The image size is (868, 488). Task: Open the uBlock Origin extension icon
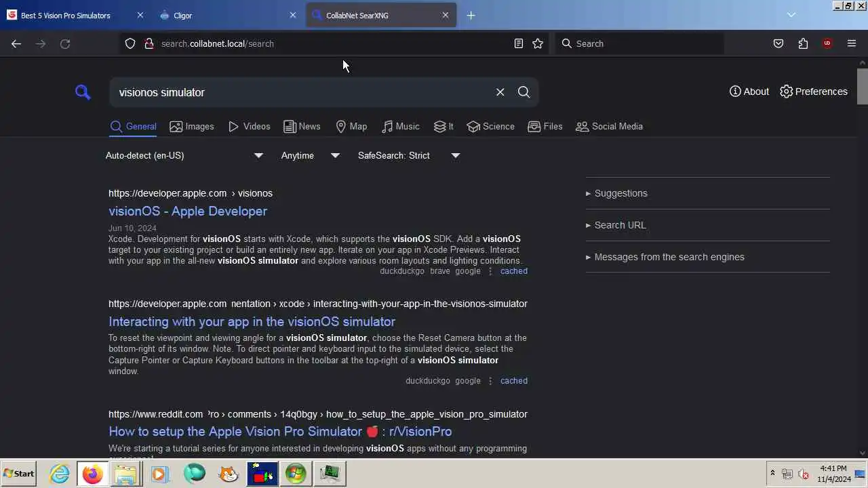point(827,43)
